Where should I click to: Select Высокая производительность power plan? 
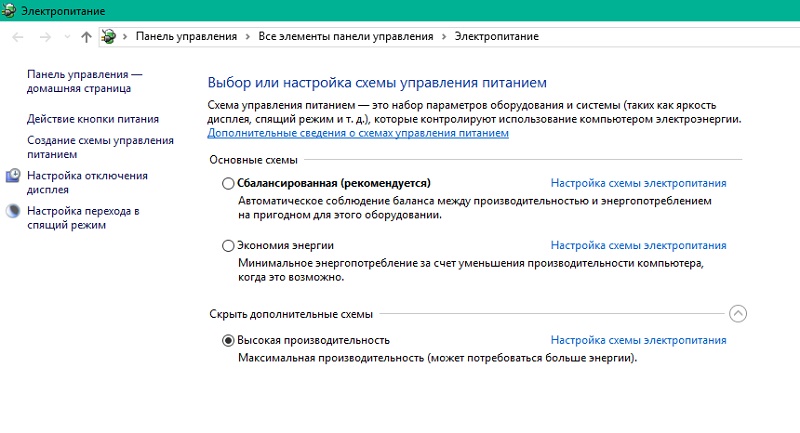coord(228,340)
